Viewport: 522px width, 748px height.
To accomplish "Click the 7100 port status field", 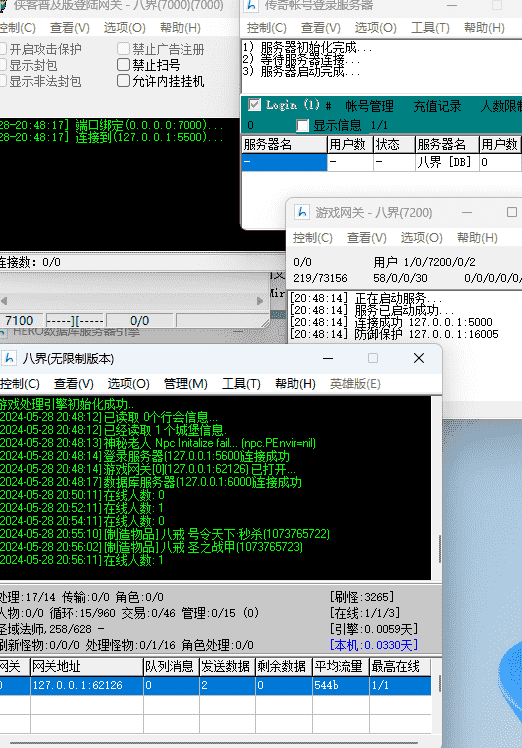I will pyautogui.click(x=20, y=320).
